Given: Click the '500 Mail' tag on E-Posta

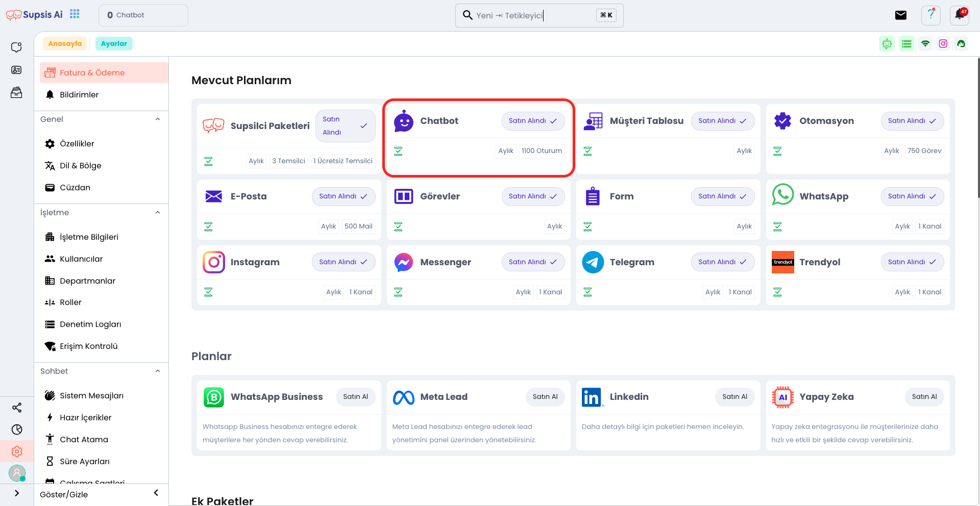Looking at the screenshot, I should pos(358,226).
